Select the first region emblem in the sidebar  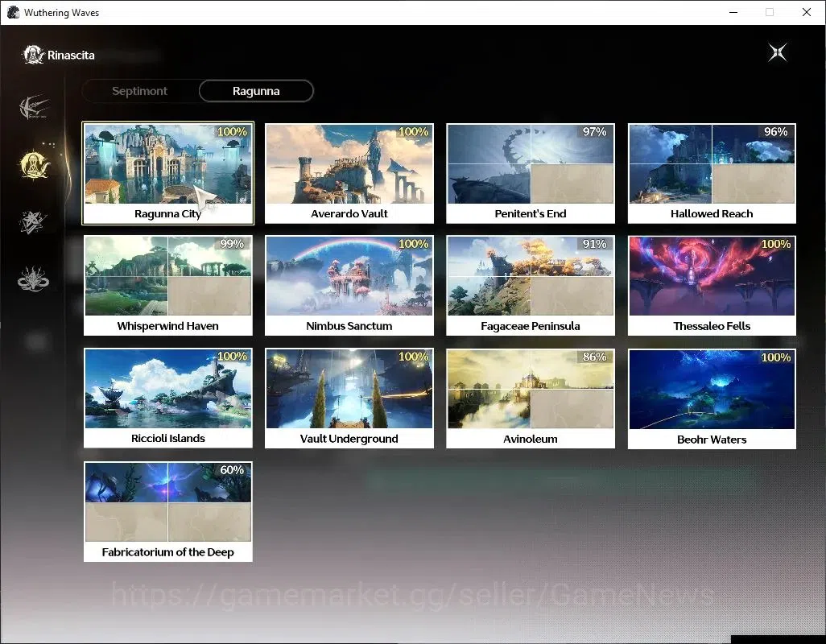33,107
